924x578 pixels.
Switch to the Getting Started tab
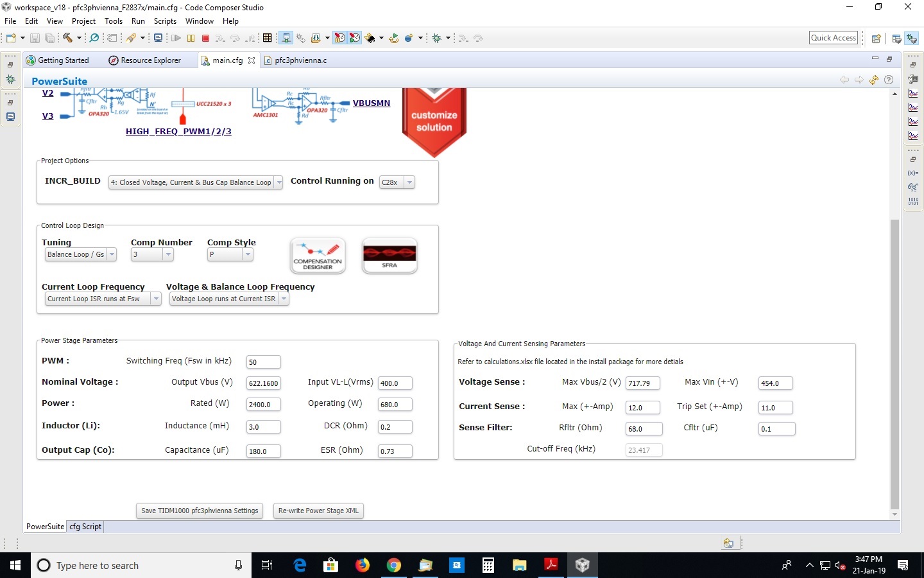[x=58, y=60]
